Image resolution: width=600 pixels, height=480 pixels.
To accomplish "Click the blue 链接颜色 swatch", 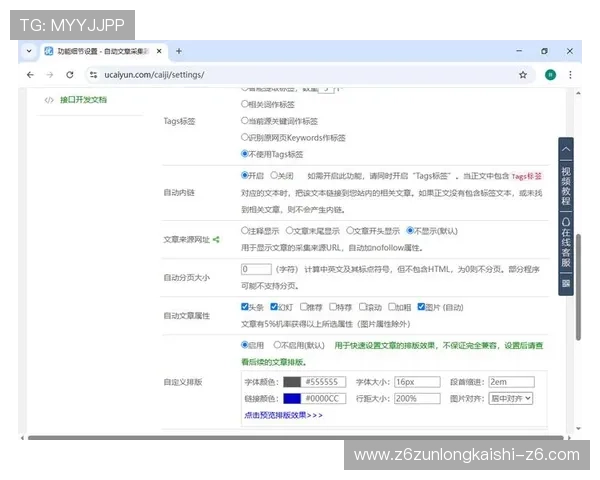I will point(292,399).
